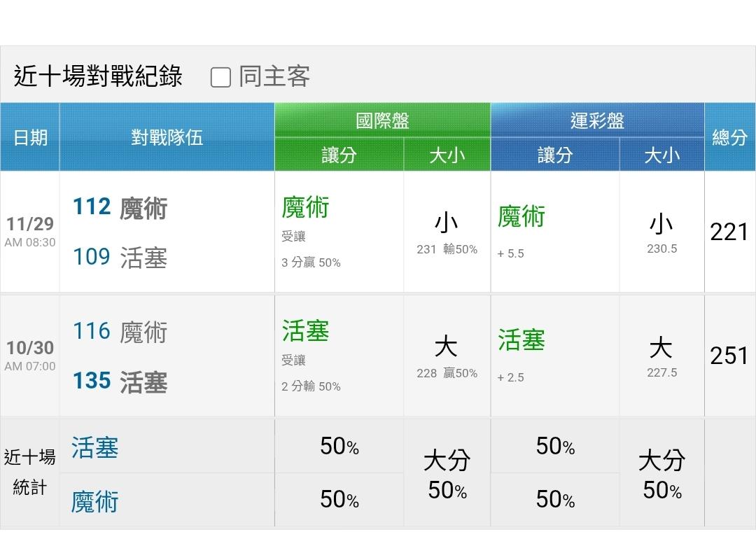Click the 11/29 game date cell
The image size is (756, 546).
[30, 232]
